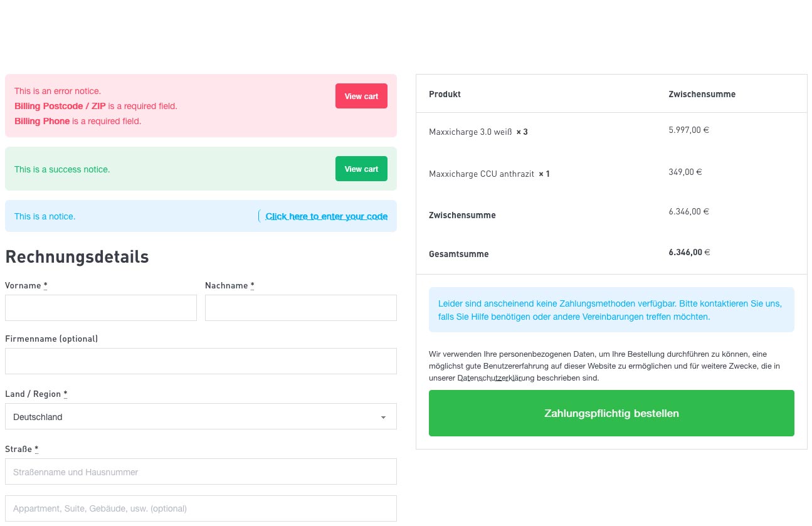Click the Vorname field label
812x526 pixels.
pos(23,285)
